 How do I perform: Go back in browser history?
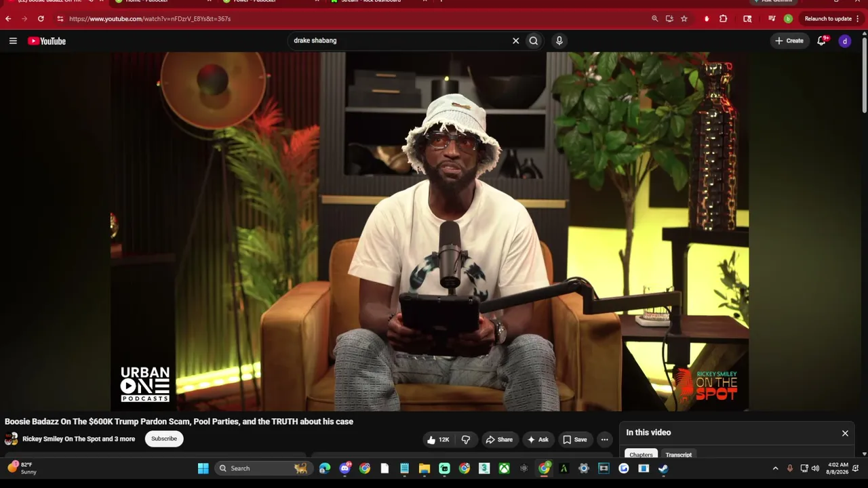point(8,19)
